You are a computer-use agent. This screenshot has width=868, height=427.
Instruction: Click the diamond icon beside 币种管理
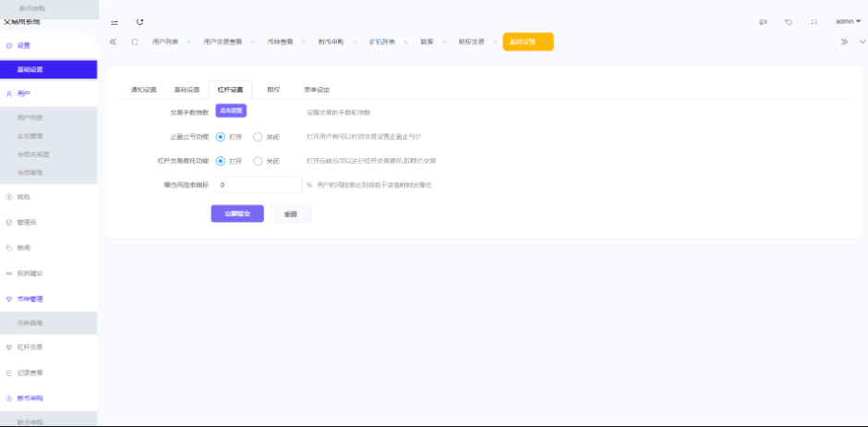click(9, 299)
